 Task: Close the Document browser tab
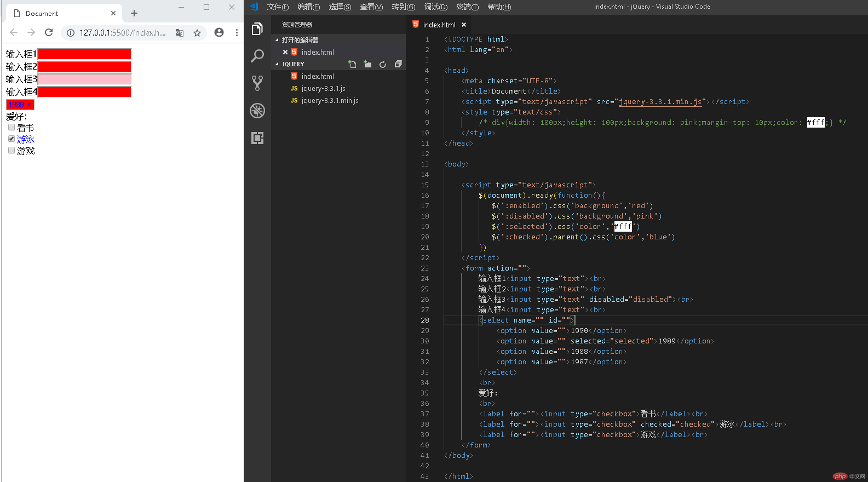[x=113, y=13]
